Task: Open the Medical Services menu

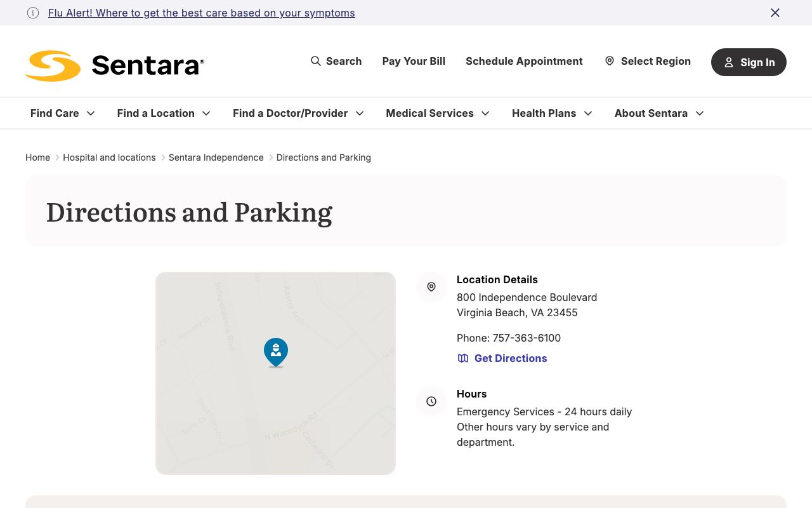Action: click(x=438, y=113)
